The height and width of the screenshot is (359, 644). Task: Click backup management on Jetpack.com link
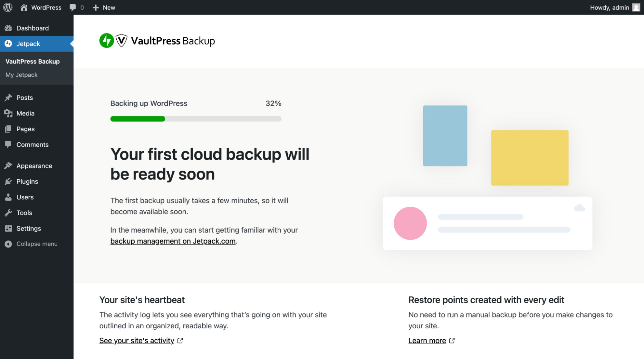(x=173, y=241)
